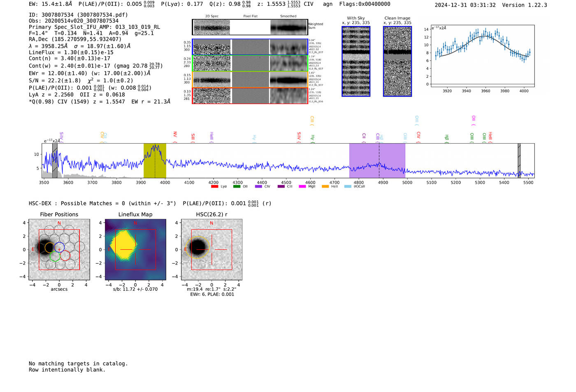Image resolution: width=576 pixels, height=392 pixels.
Task: Click the RA,Dec coordinates line
Action: [x=75, y=39]
